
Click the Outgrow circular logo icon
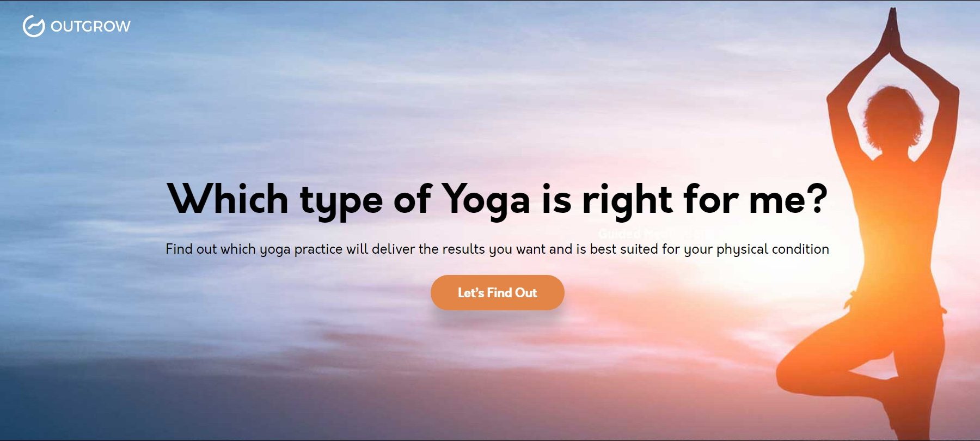(33, 26)
